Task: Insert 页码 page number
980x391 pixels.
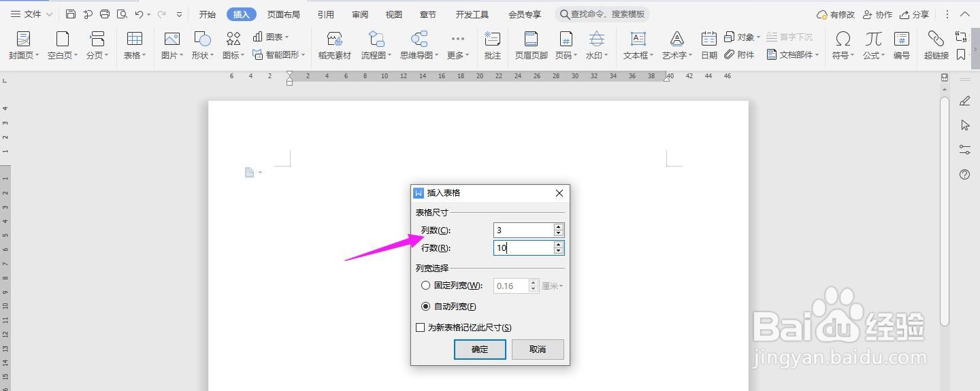Action: pyautogui.click(x=566, y=46)
